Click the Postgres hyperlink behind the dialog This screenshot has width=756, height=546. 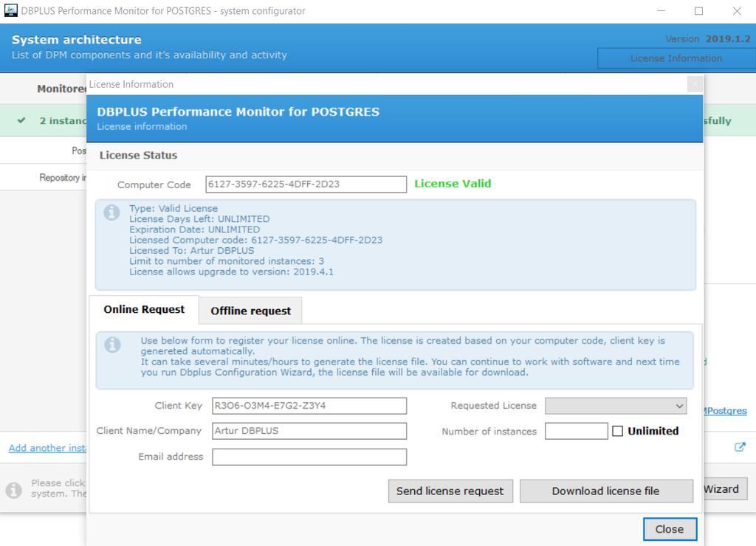(725, 411)
